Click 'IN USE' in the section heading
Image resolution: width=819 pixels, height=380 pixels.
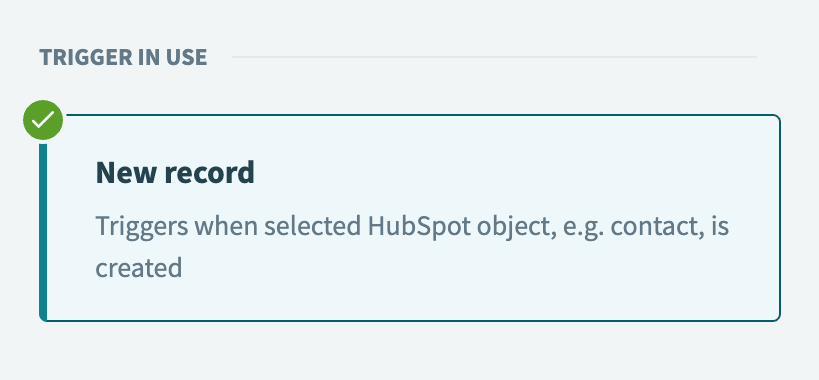click(173, 57)
